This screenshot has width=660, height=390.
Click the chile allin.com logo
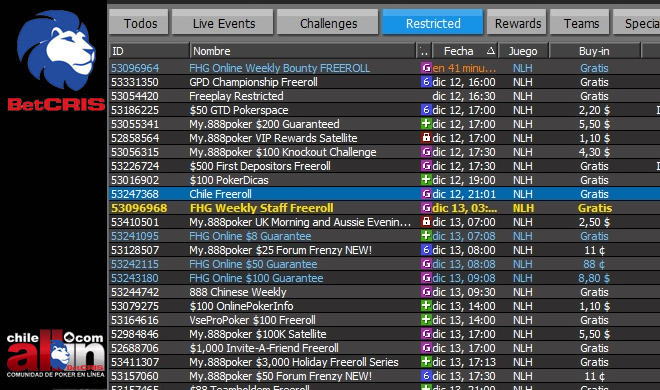[x=55, y=353]
